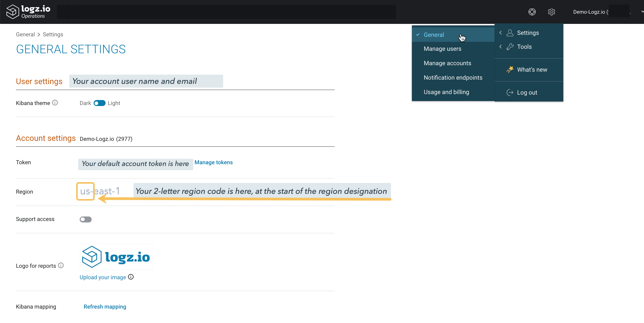Enable the Support access toggle

coord(85,219)
